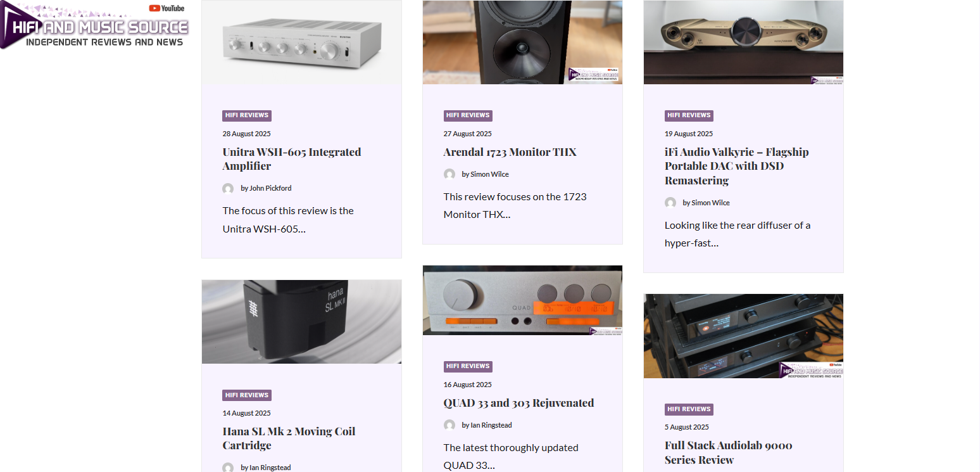The image size is (980, 472).
Task: Open the Unitra WSH-605 amplifier thumbnail image
Action: 302,42
